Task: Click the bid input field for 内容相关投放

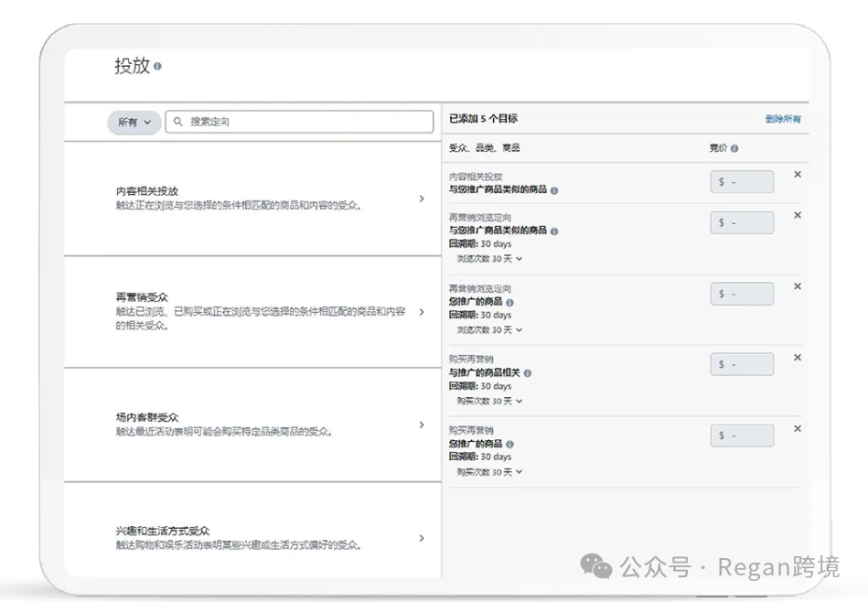Action: pyautogui.click(x=741, y=181)
